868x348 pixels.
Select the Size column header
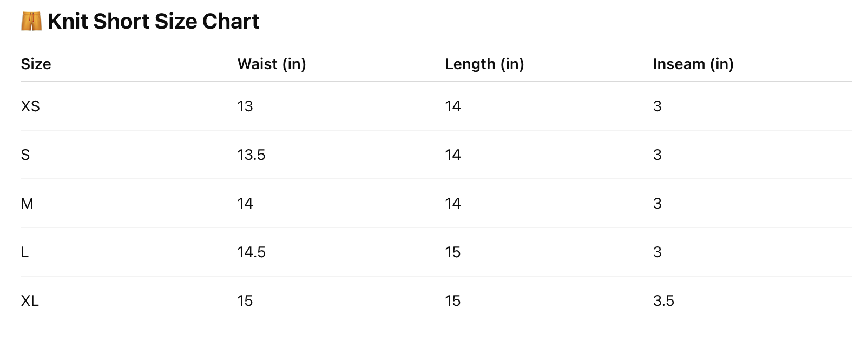point(36,64)
